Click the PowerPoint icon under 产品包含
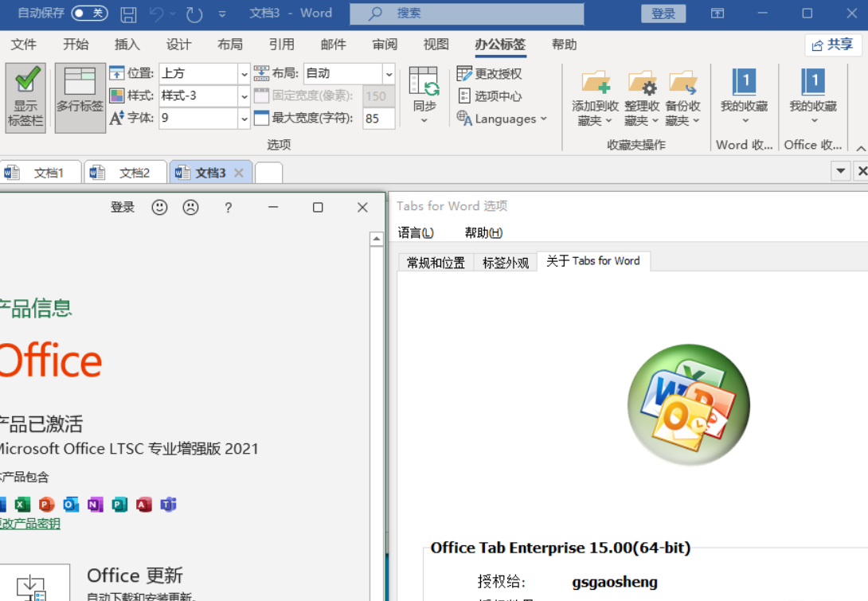Viewport: 868px width, 601px height. click(46, 505)
